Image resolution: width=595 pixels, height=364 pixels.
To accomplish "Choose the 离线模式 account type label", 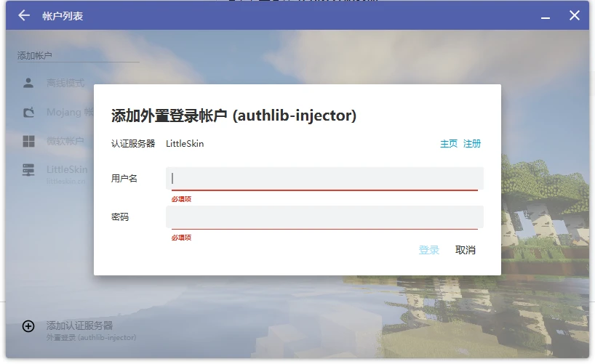I will (x=65, y=83).
